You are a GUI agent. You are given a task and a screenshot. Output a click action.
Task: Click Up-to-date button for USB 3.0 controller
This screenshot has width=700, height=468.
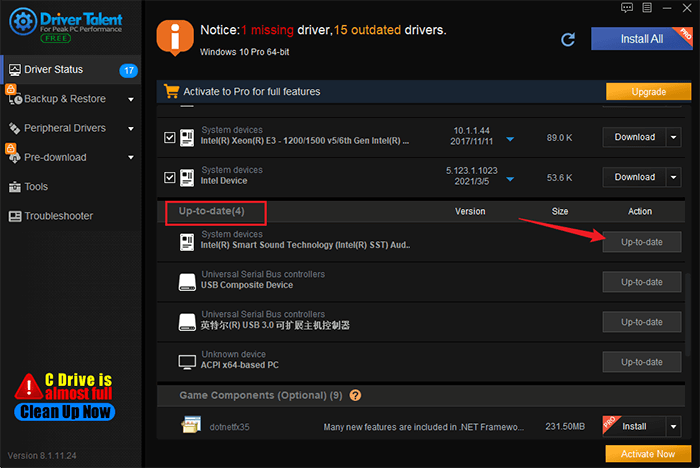click(x=642, y=322)
